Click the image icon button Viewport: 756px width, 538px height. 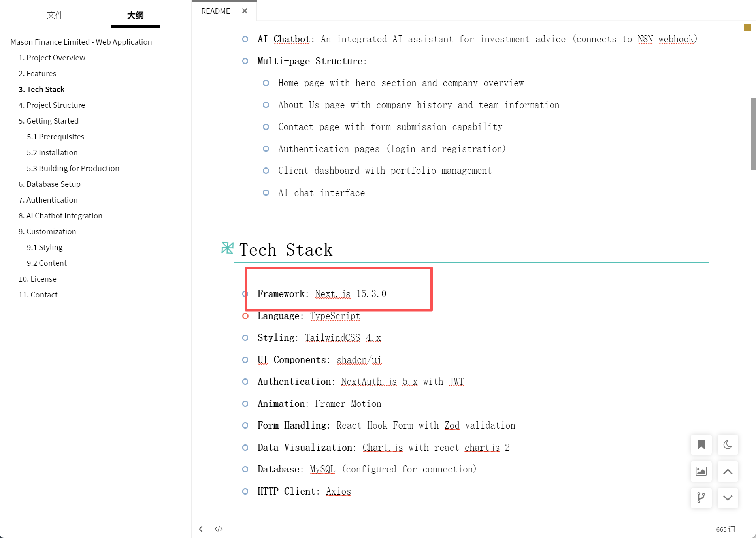tap(701, 471)
